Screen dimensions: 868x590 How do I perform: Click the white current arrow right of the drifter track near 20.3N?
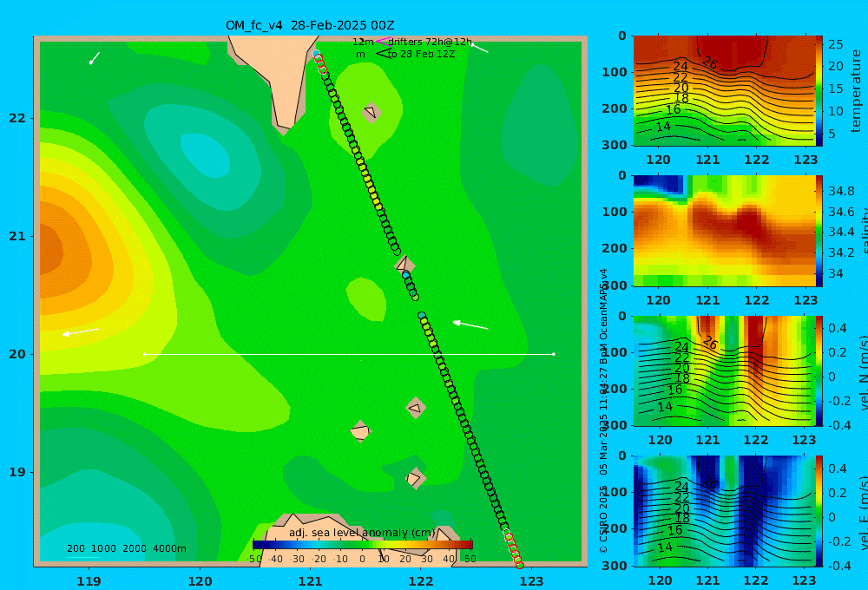pos(470,324)
